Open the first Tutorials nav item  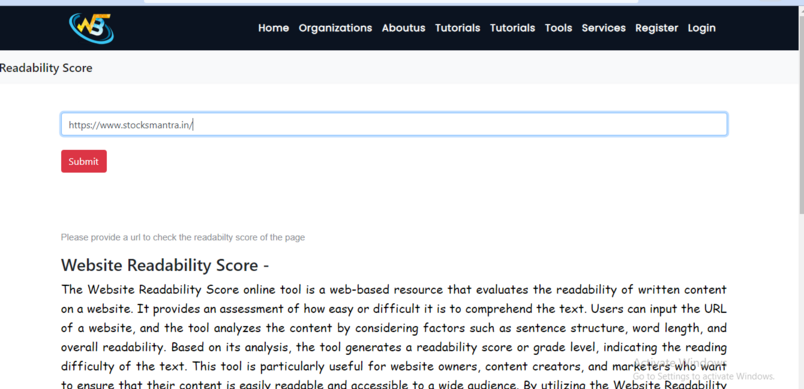click(457, 28)
